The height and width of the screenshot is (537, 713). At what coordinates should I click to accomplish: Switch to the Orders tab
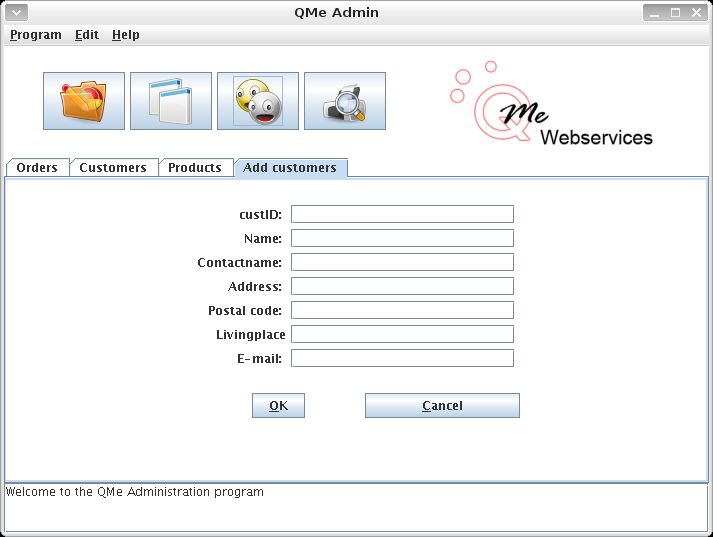pos(37,168)
